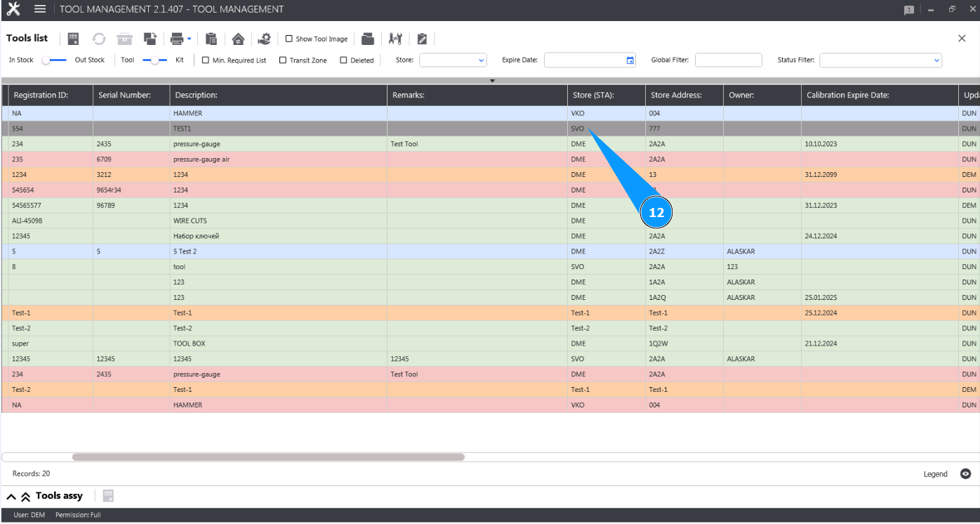This screenshot has height=524, width=980.
Task: Click the printer icon in the toolbar
Action: tap(176, 39)
